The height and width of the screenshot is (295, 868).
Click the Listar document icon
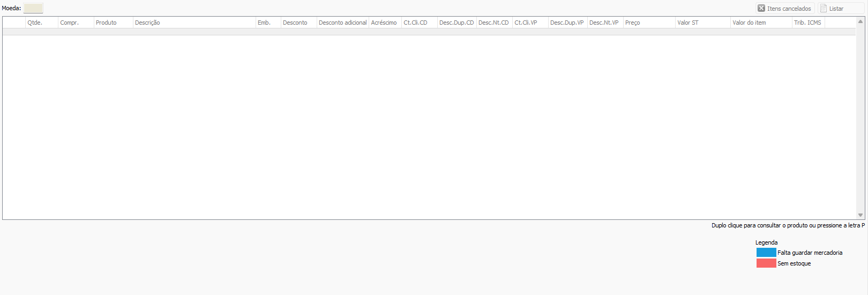pos(824,8)
